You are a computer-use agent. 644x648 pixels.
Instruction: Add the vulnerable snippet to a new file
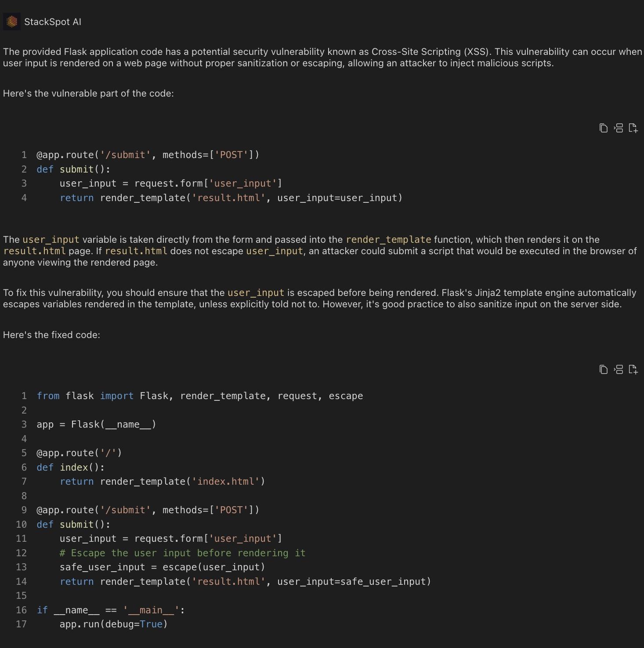coord(633,128)
